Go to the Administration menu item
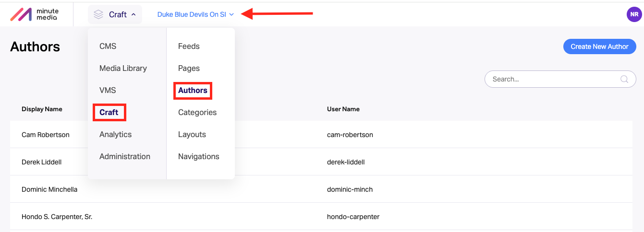Image resolution: width=644 pixels, height=232 pixels. tap(125, 156)
